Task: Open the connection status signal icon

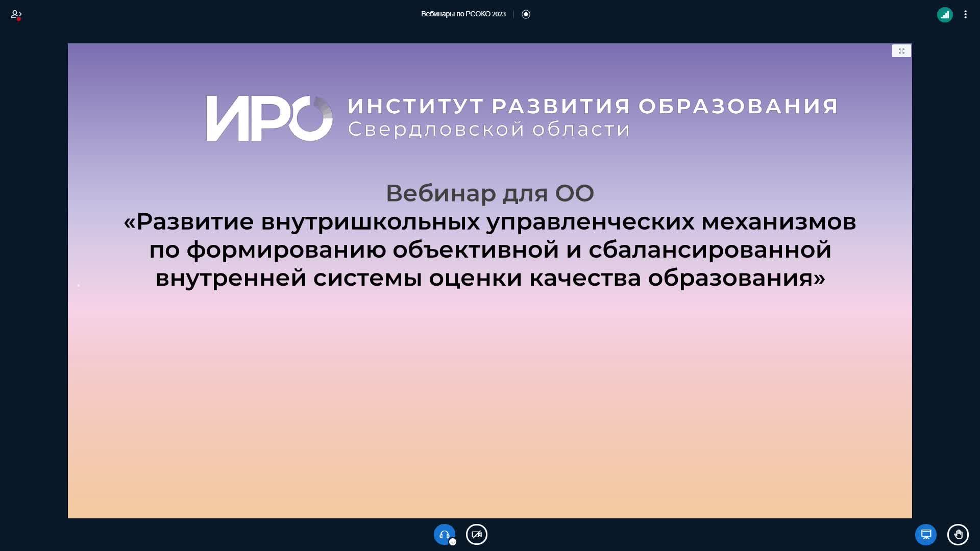Action: click(x=945, y=15)
